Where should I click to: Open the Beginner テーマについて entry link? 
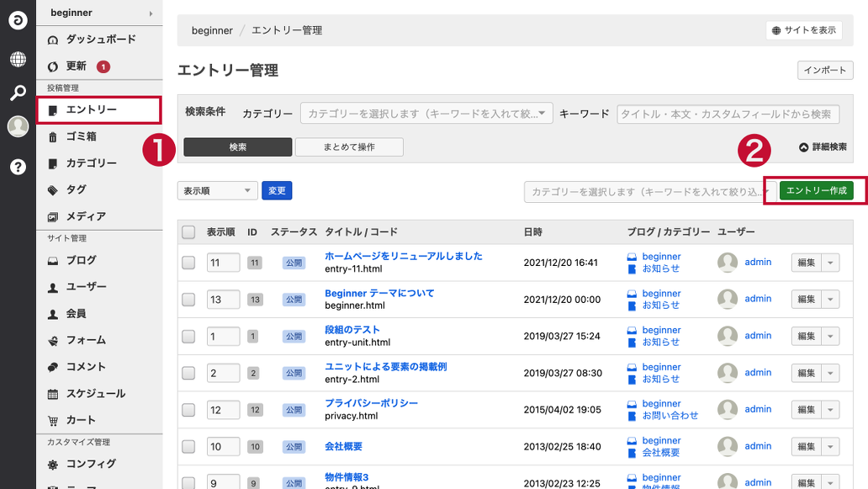click(x=379, y=293)
